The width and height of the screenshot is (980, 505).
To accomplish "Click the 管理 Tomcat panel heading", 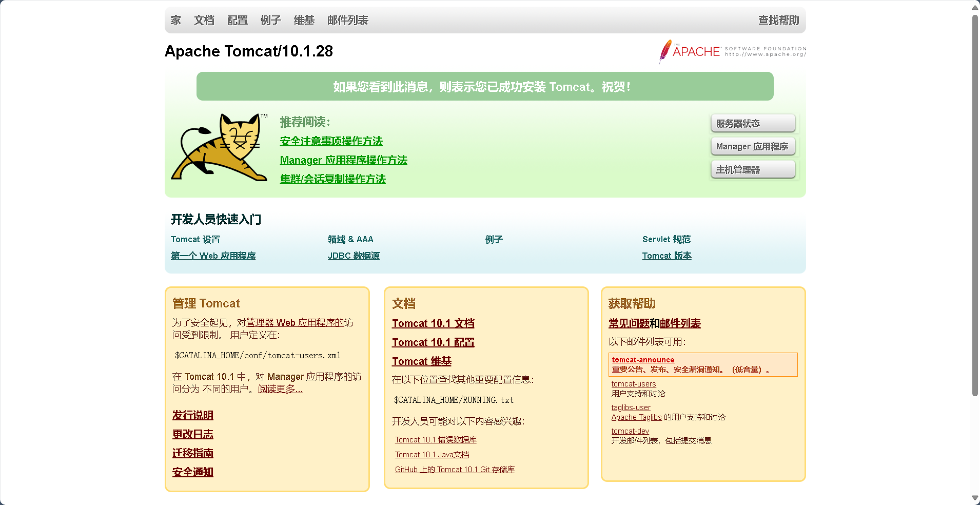I will [206, 303].
